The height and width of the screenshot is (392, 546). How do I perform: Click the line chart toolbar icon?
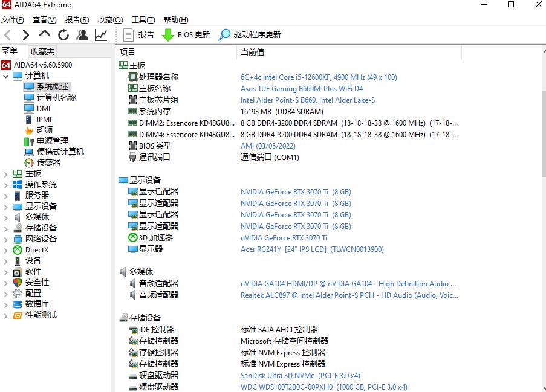(x=100, y=34)
